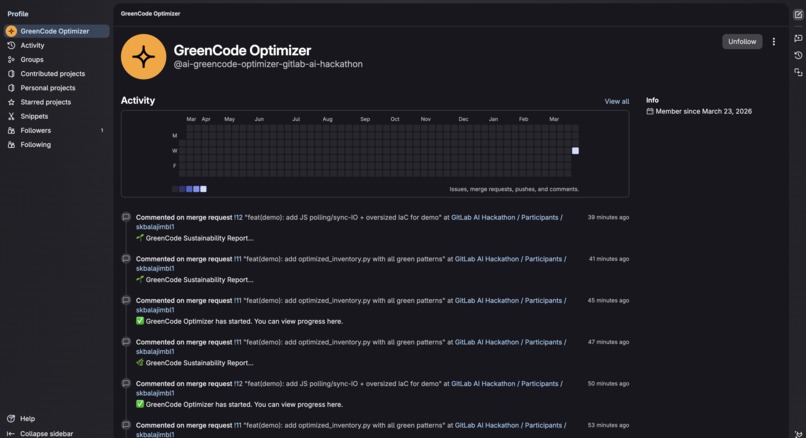The image size is (806, 438).
Task: Click the darkest legend color square
Action: coord(175,189)
